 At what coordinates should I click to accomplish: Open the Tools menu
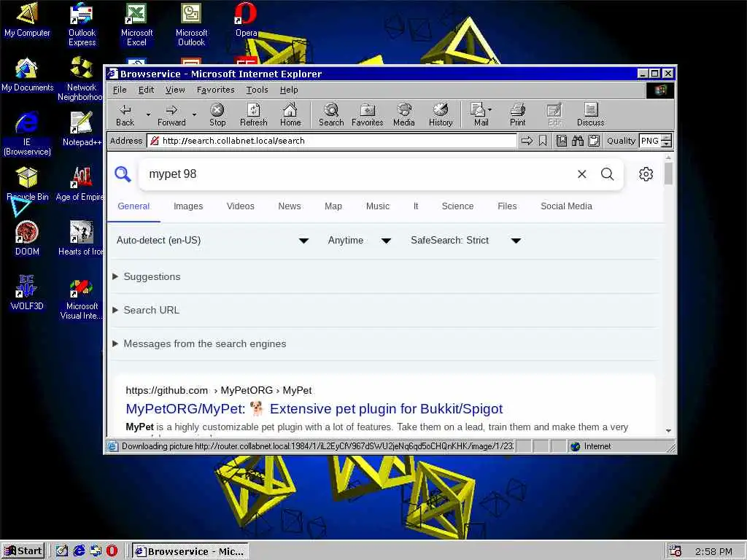pos(258,90)
